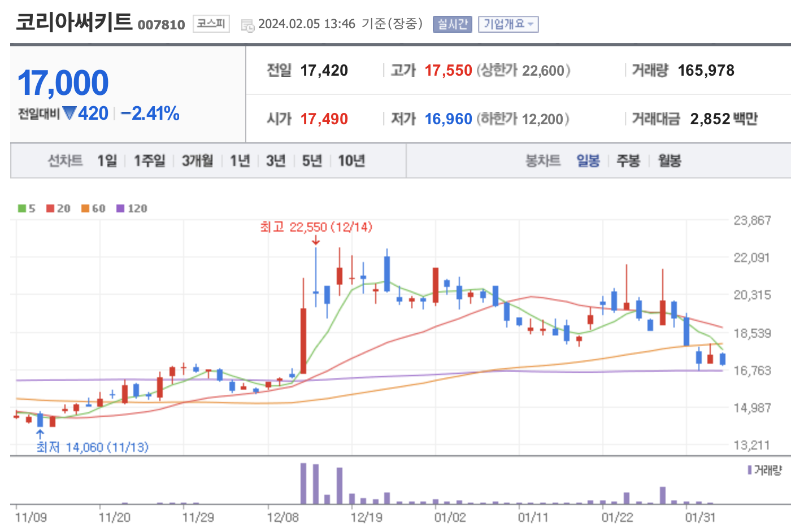Click the blue down triangle beside 420
Viewport: 791px width, 532px height.
[69, 114]
